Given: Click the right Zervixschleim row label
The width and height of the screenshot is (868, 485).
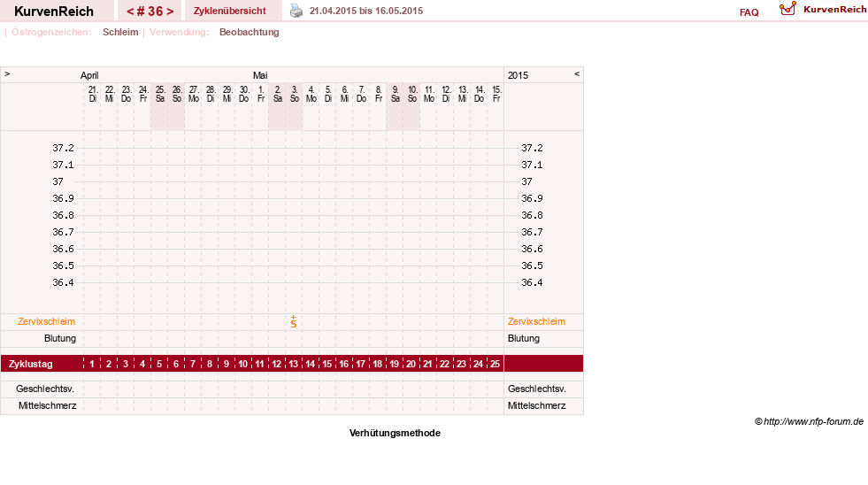Looking at the screenshot, I should [x=536, y=321].
